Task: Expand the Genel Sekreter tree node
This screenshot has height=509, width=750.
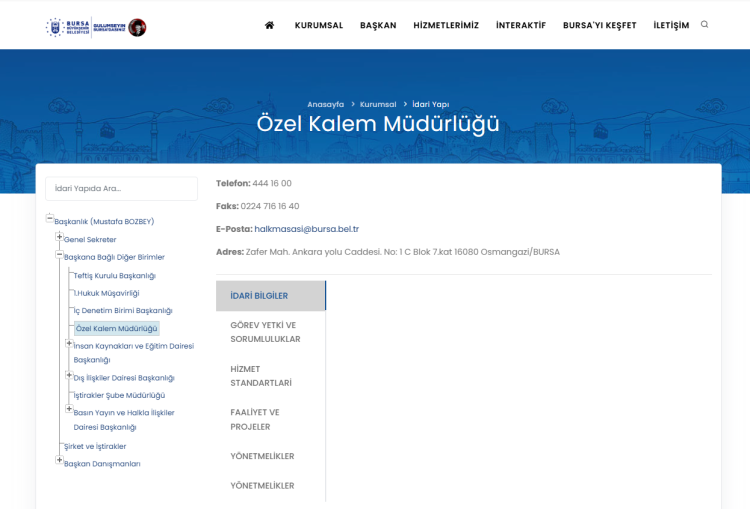Action: (59, 238)
